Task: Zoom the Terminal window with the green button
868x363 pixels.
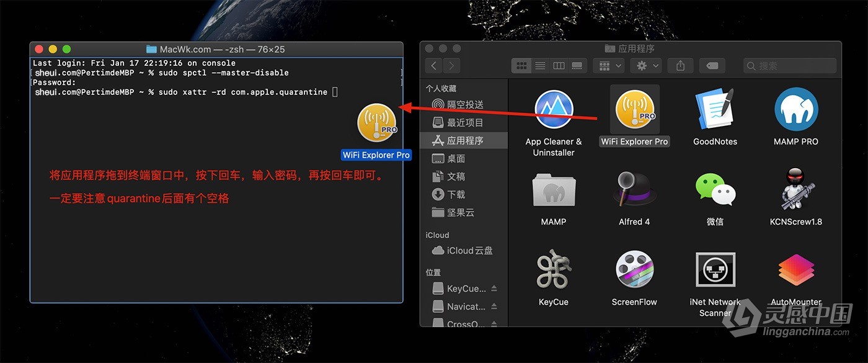Action: [x=66, y=49]
